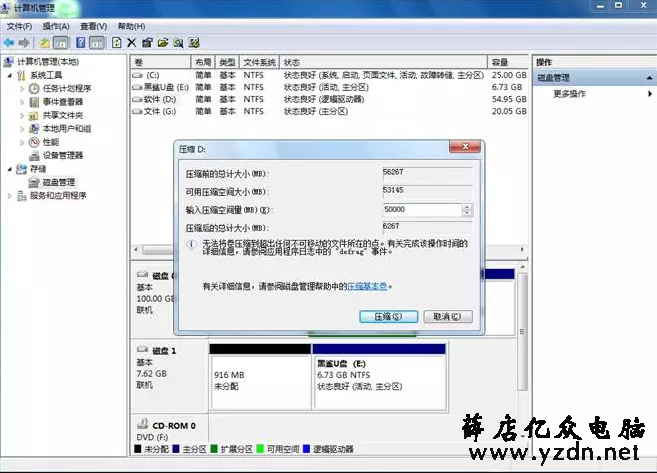This screenshot has height=473, width=657.
Task: Expand the 事件查看器 node arrow
Action: [x=22, y=102]
